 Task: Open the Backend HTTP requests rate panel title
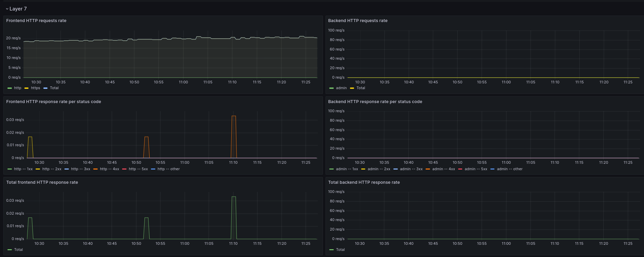click(357, 21)
